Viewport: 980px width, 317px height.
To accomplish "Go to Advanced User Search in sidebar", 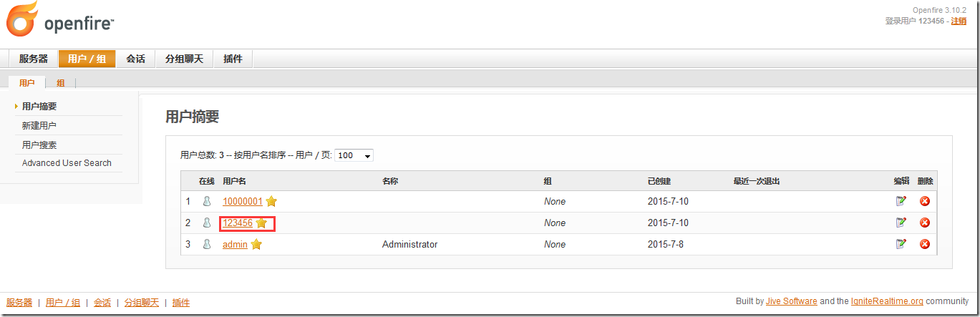I will pyautogui.click(x=67, y=163).
